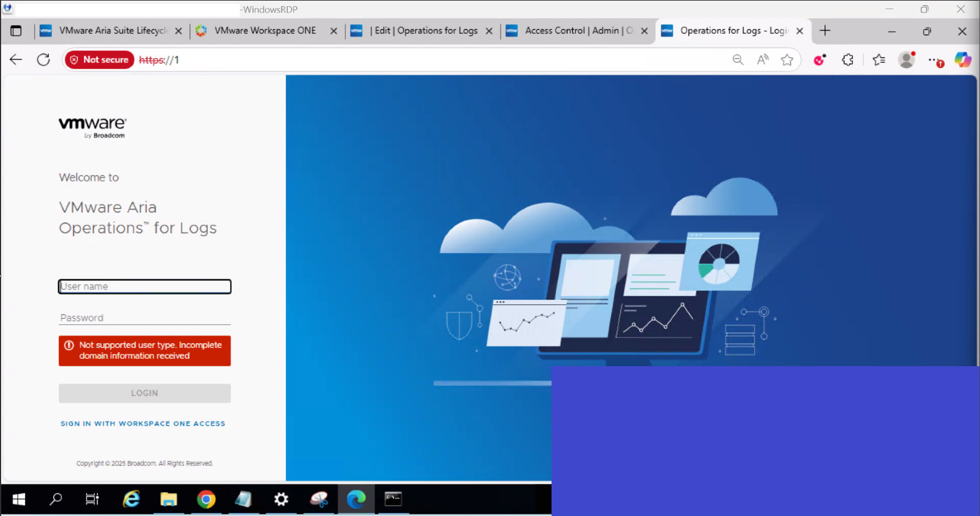Click the Read aloud icon

tap(762, 60)
